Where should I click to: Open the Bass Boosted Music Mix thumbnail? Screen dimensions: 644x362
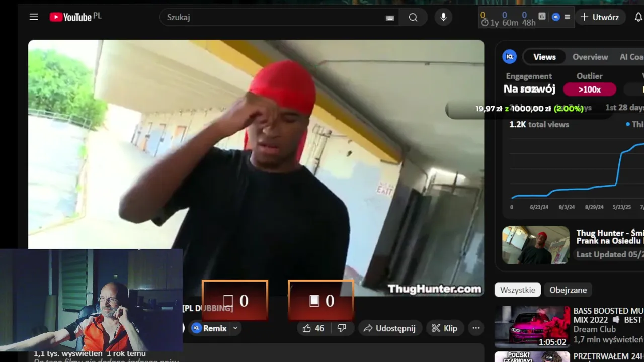click(532, 327)
